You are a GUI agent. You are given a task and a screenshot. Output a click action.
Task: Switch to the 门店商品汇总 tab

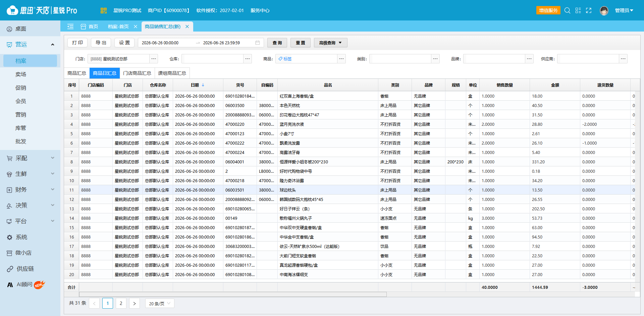137,73
